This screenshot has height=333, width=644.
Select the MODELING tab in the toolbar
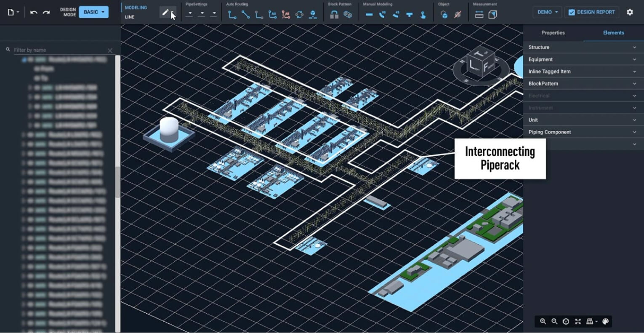point(136,8)
